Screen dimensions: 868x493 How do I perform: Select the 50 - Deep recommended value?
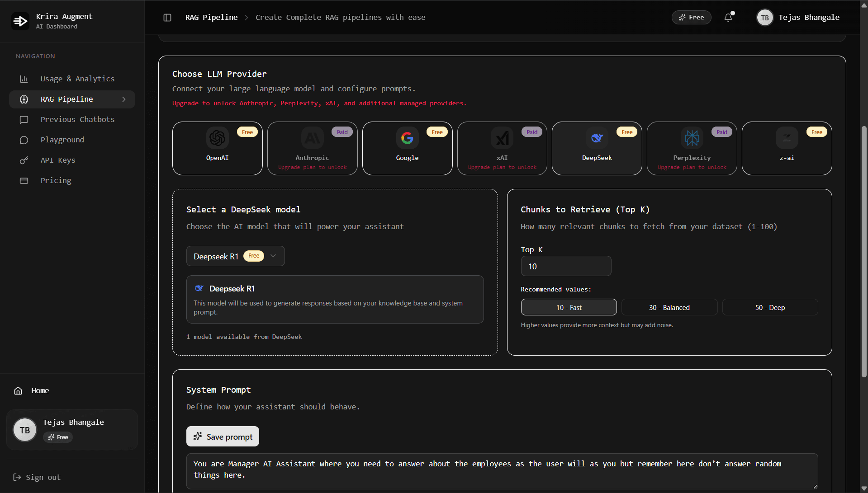[770, 307]
